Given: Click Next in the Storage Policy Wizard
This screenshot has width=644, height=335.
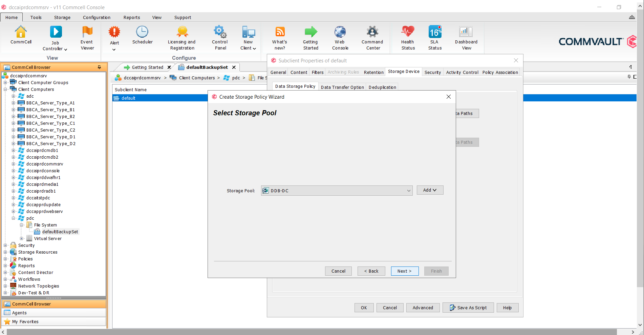Looking at the screenshot, I should 405,271.
